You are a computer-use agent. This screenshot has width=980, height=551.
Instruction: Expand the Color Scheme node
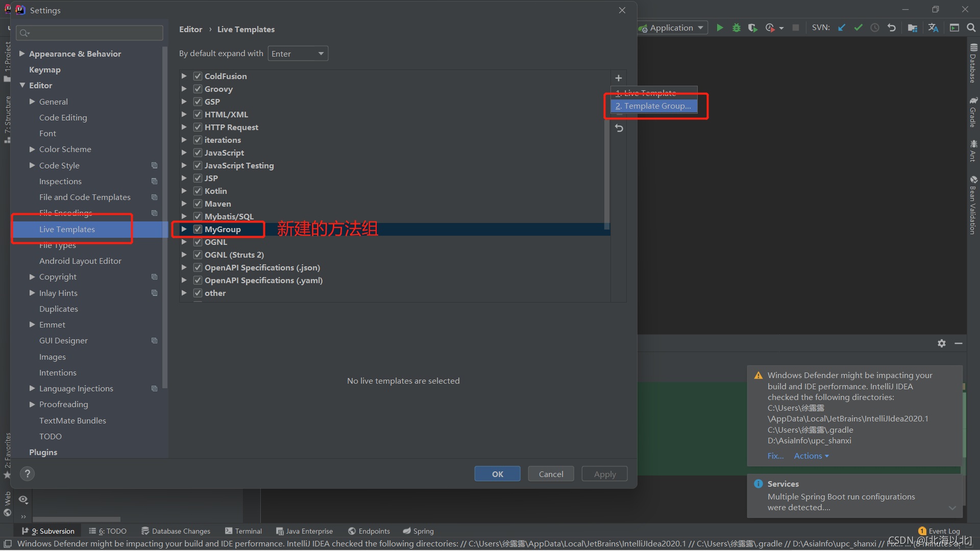pos(32,149)
